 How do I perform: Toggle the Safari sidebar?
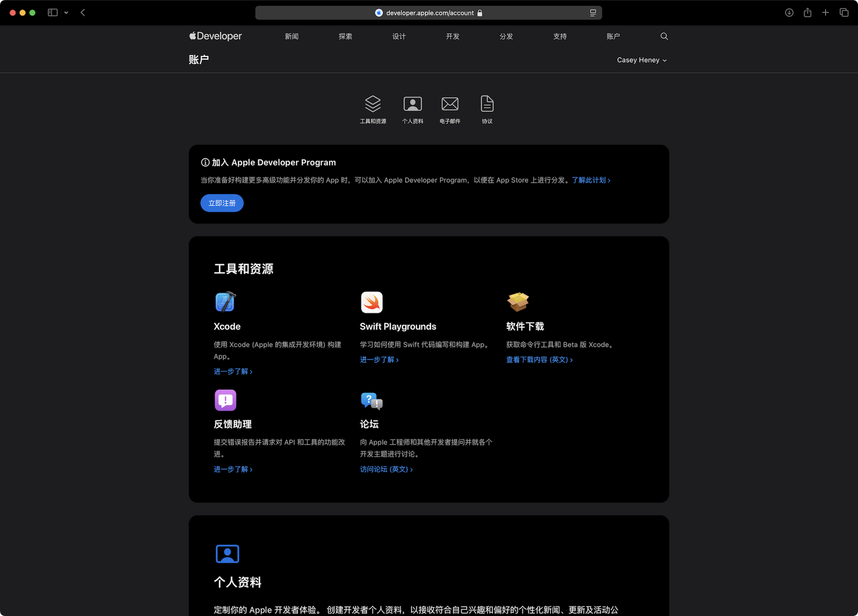tap(53, 13)
